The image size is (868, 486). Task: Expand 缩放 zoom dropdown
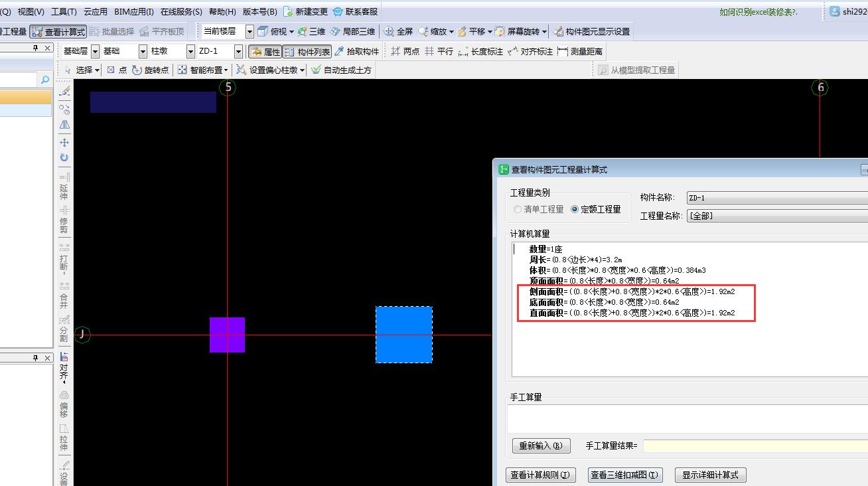point(451,32)
